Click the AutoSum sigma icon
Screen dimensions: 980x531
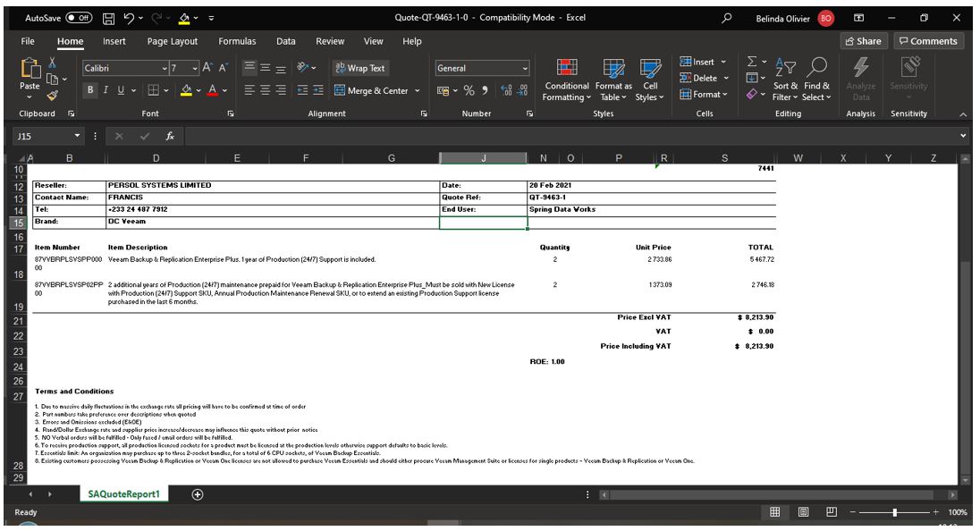(752, 63)
